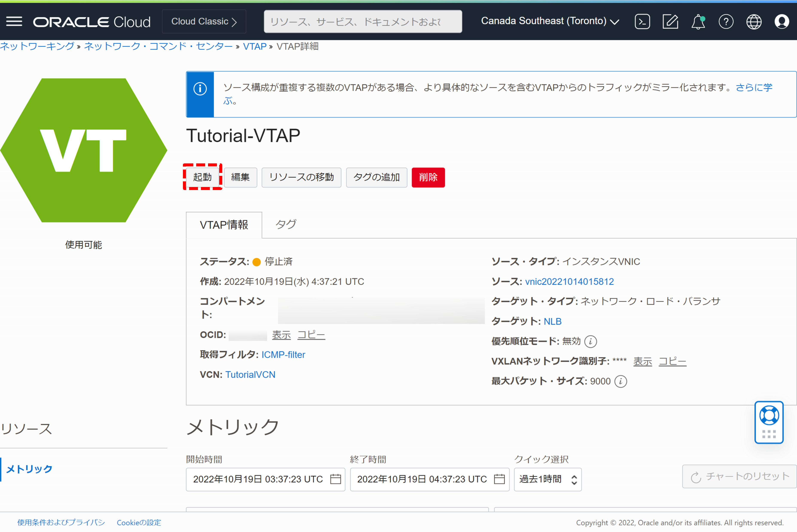Click info icon next to 優先順位モード
The width and height of the screenshot is (797, 532).
590,341
